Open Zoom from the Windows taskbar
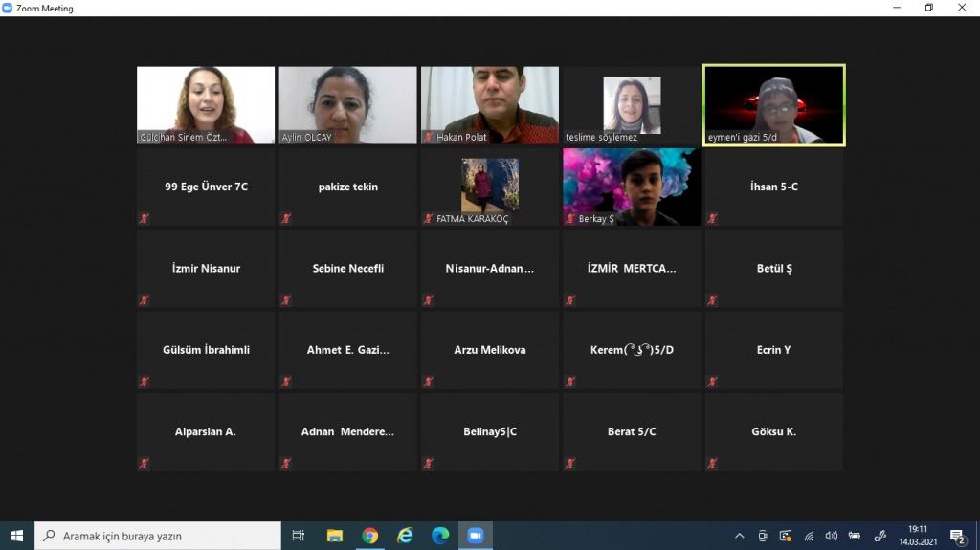The width and height of the screenshot is (980, 550). (x=475, y=536)
